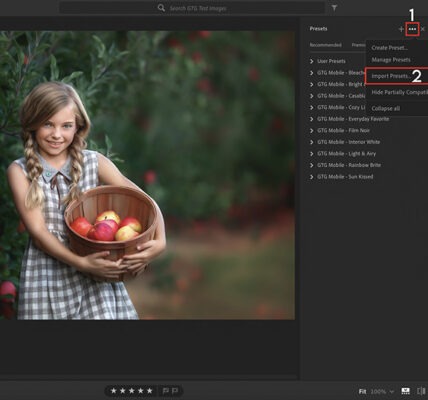Image resolution: width=428 pixels, height=400 pixels.
Task: Rate the photo four stars
Action: point(141,391)
